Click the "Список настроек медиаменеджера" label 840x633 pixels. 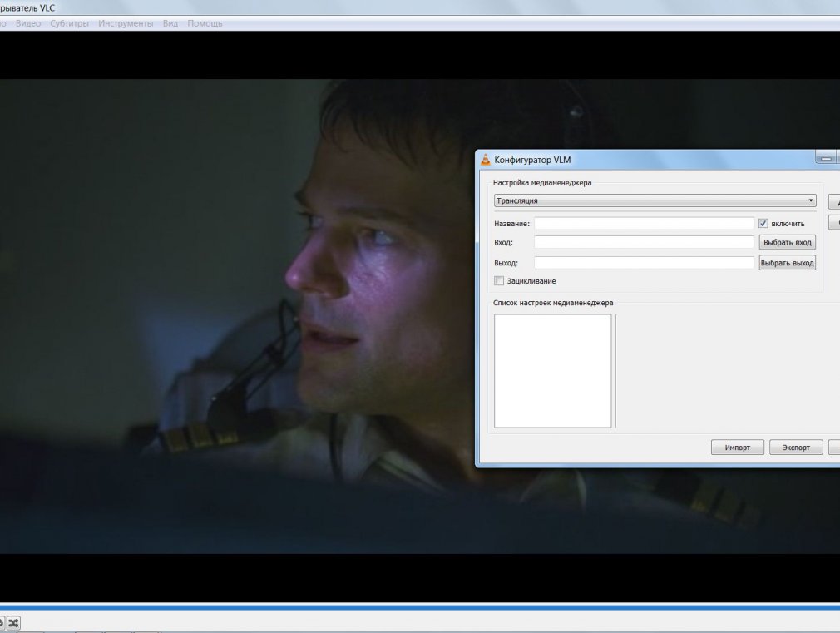pyautogui.click(x=553, y=303)
